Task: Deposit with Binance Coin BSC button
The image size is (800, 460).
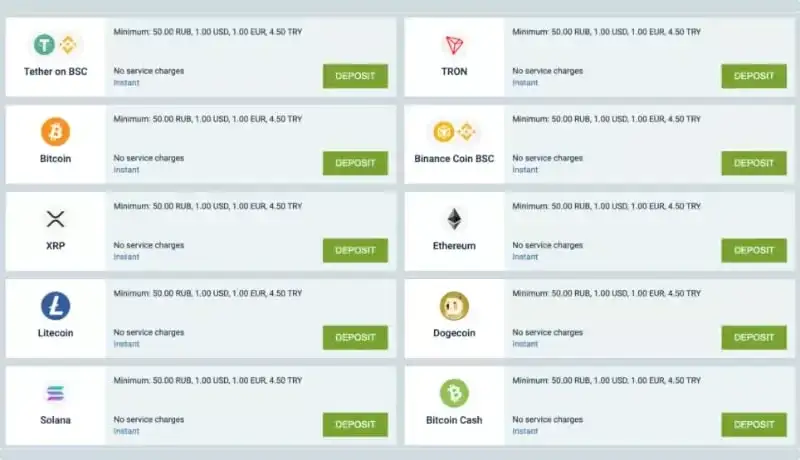Action: click(x=753, y=163)
